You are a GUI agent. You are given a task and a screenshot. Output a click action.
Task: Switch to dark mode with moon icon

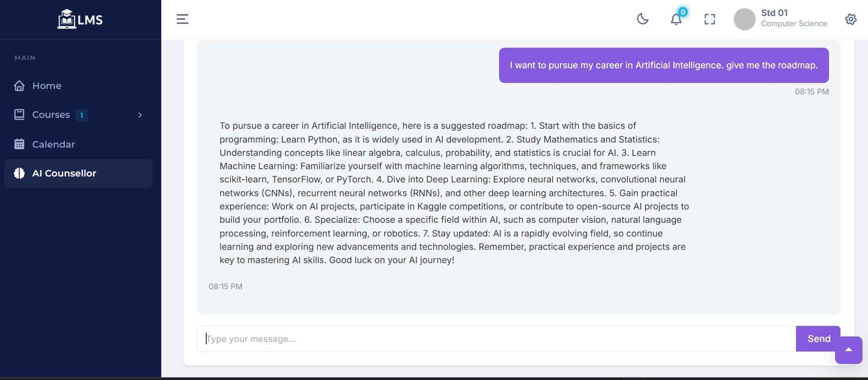point(643,19)
